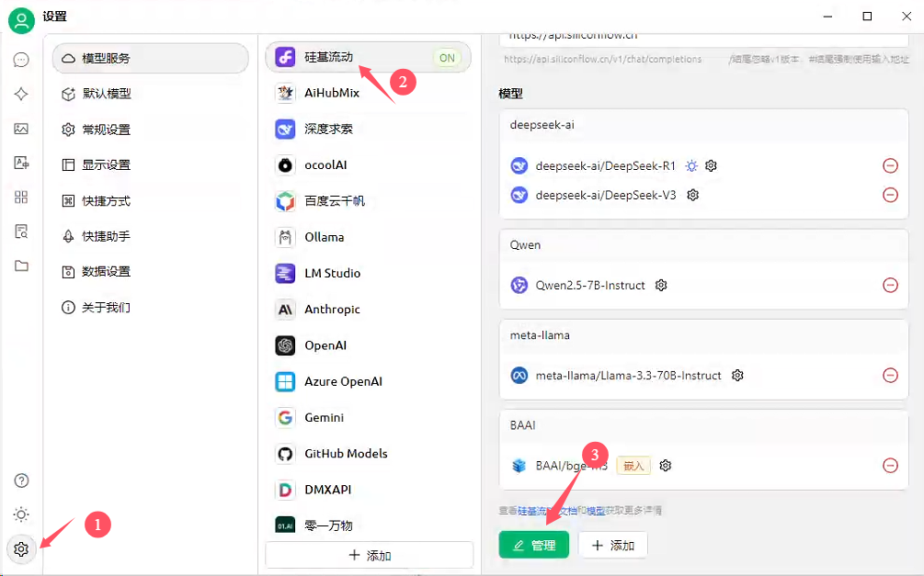Open the files folder sidebar icon

point(21,265)
